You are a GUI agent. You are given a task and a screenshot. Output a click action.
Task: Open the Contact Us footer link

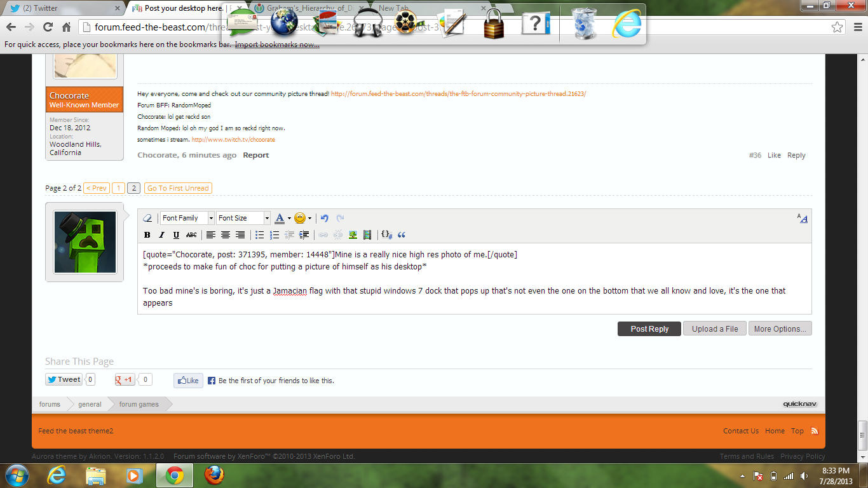741,431
